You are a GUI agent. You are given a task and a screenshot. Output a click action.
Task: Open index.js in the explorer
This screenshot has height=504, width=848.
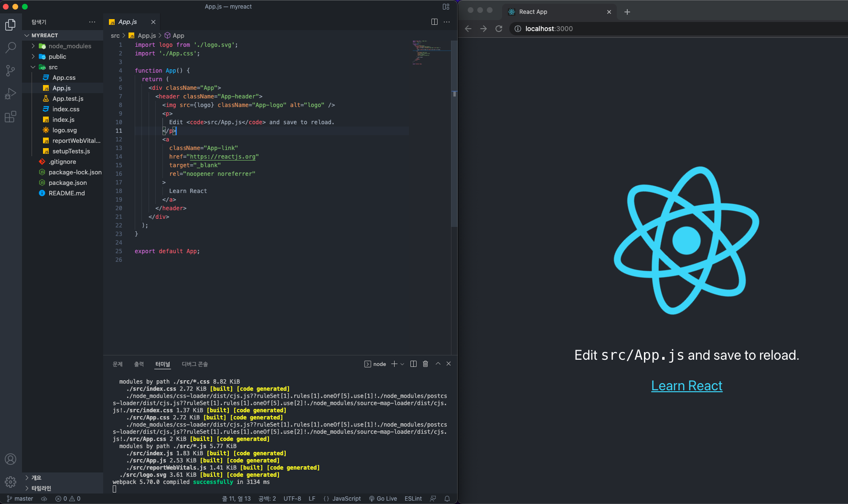tap(63, 119)
